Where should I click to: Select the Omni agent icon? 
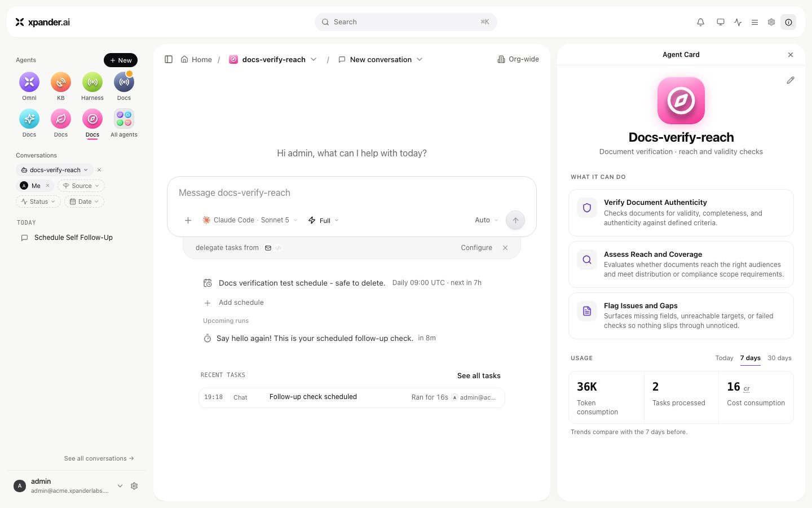click(29, 82)
